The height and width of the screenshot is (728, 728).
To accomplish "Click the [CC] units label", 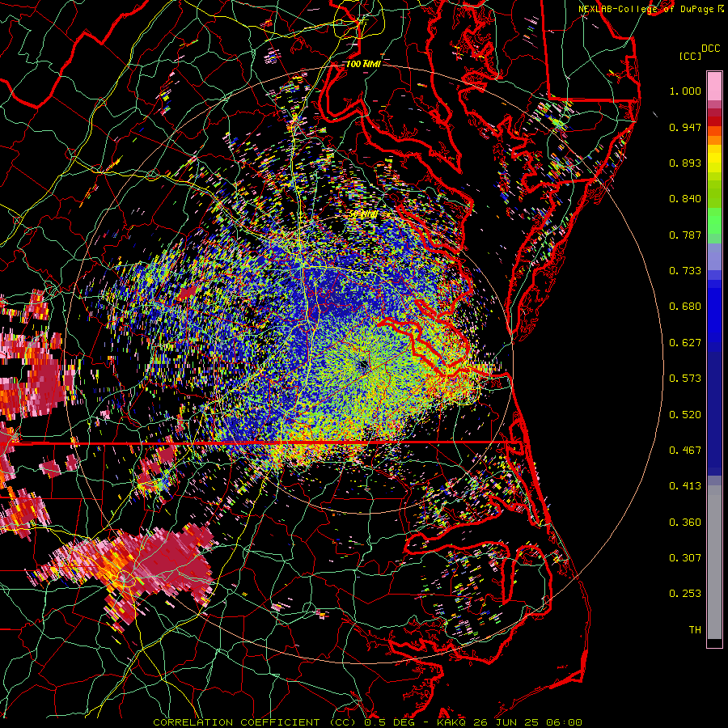I will 690,56.
